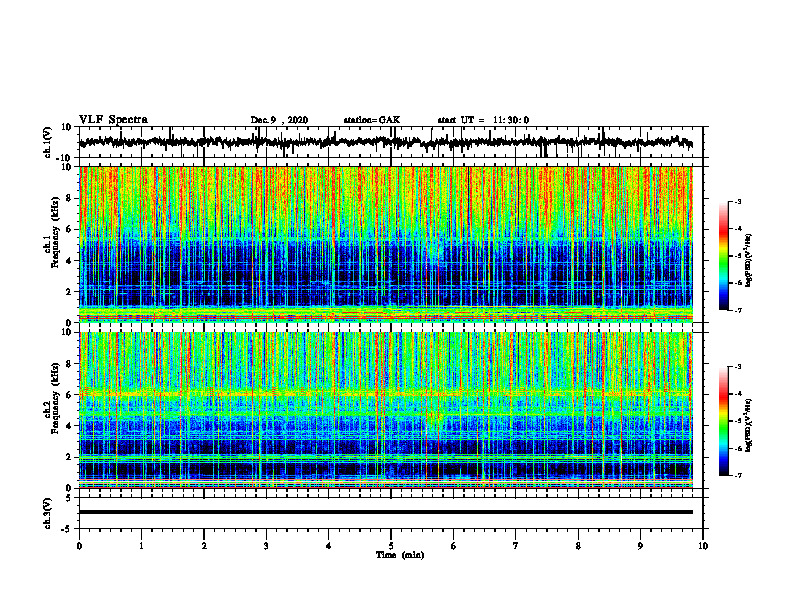The height and width of the screenshot is (612, 792).
Task: Select the date text "Dec. 9 , 2020"
Action: tap(279, 120)
